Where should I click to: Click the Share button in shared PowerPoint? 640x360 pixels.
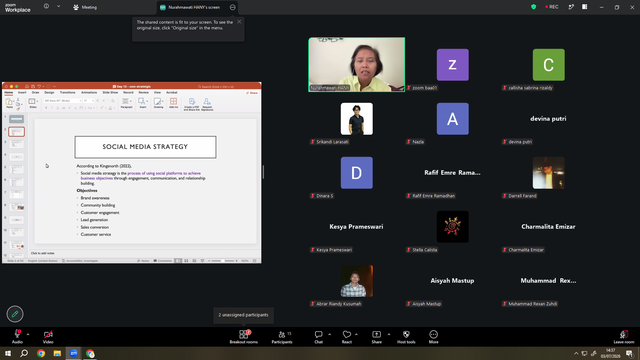pos(252,93)
